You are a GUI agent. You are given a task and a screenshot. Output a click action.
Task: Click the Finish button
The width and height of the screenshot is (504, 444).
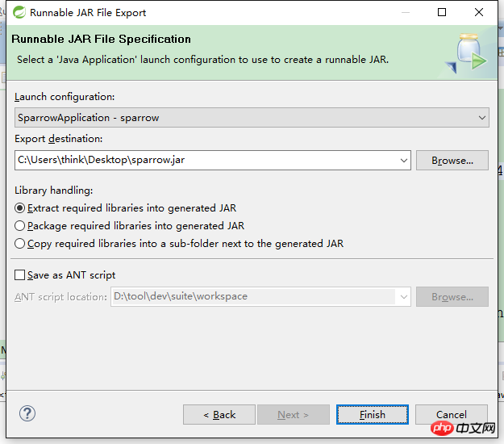(x=373, y=415)
